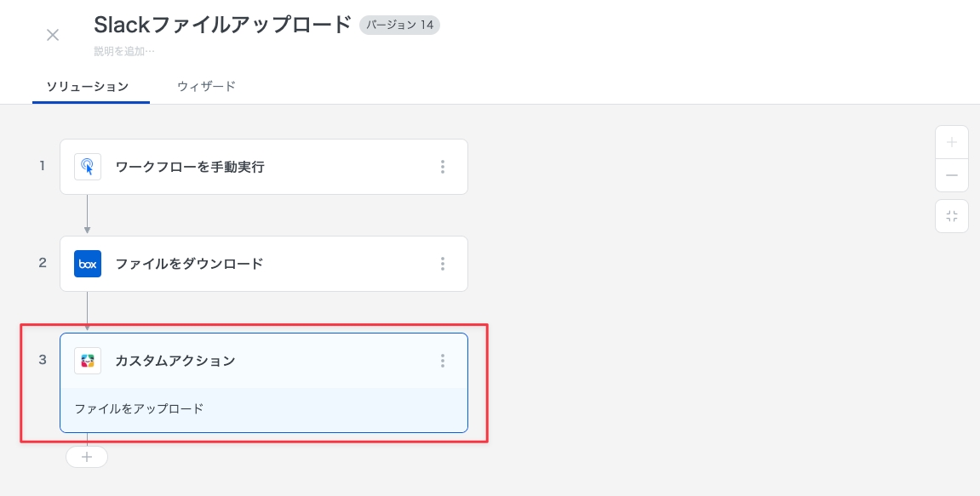The height and width of the screenshot is (496, 980).
Task: Click the manual trigger cursor icon
Action: (x=88, y=167)
